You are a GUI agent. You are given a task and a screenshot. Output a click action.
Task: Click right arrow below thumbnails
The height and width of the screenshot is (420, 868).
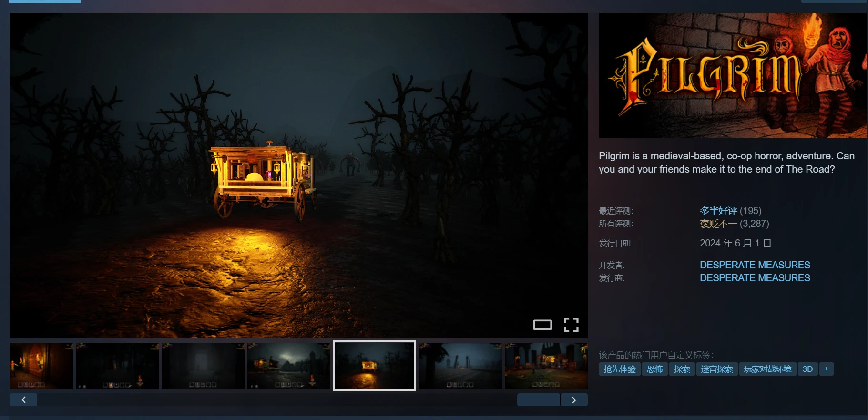click(574, 400)
